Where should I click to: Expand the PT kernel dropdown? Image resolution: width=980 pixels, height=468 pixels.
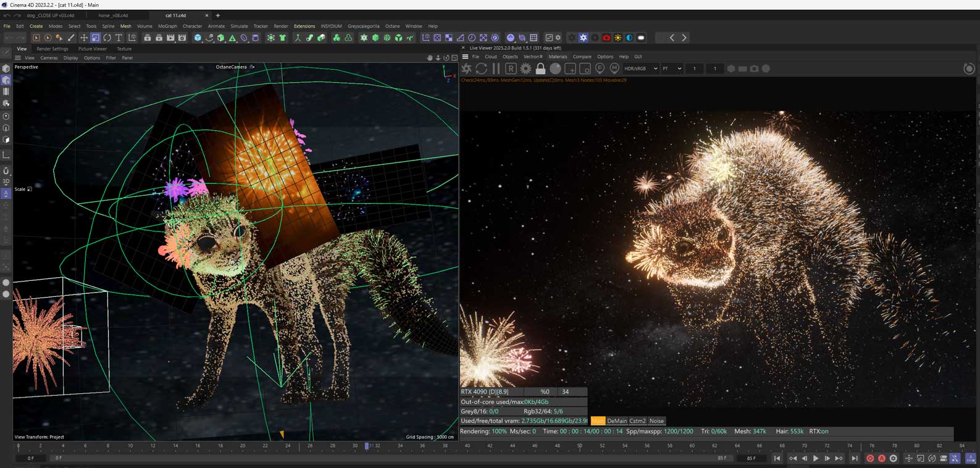point(672,69)
